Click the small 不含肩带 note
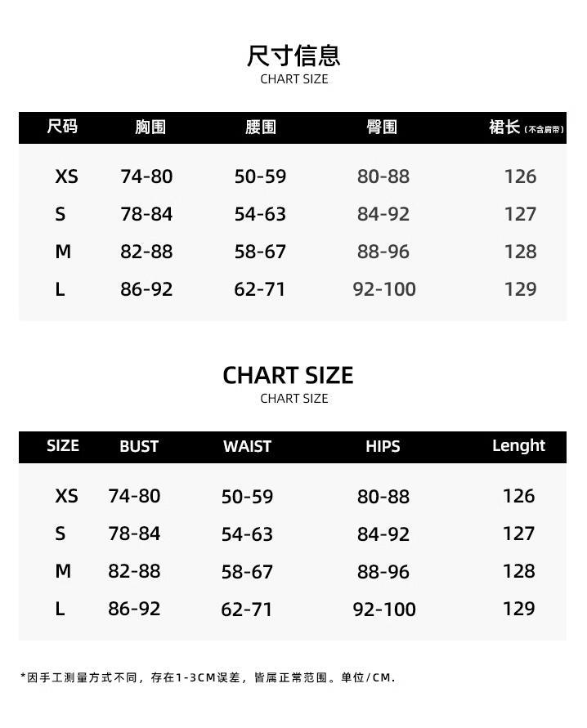 pyautogui.click(x=544, y=129)
